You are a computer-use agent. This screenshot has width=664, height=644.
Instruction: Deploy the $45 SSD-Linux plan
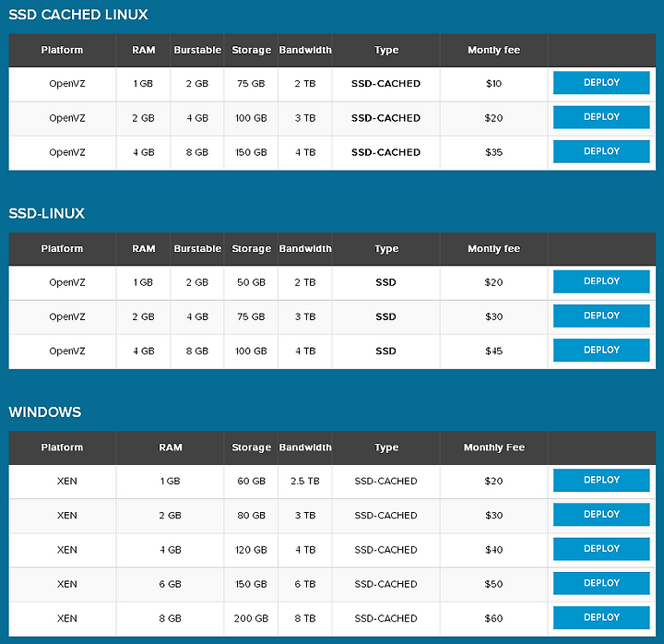[x=601, y=350]
